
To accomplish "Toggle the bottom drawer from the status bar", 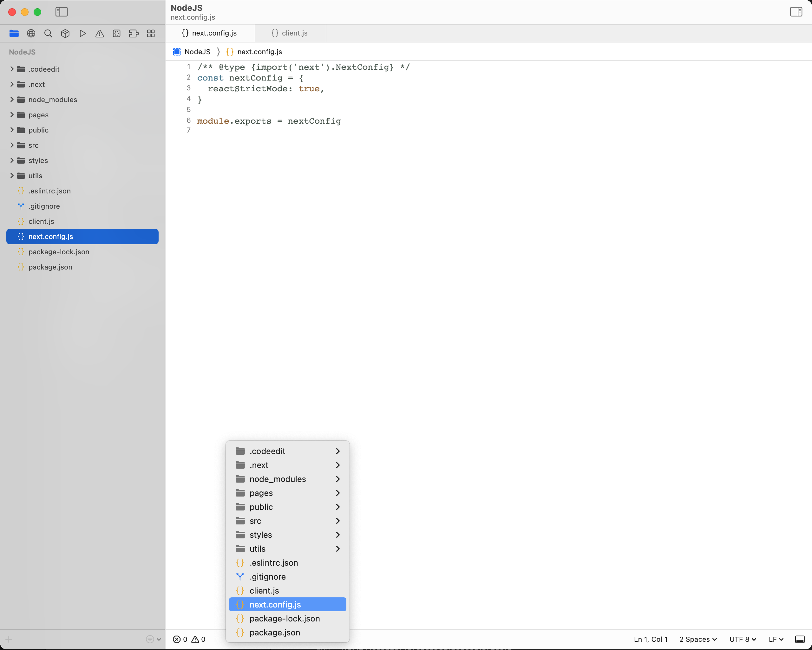I will (801, 639).
